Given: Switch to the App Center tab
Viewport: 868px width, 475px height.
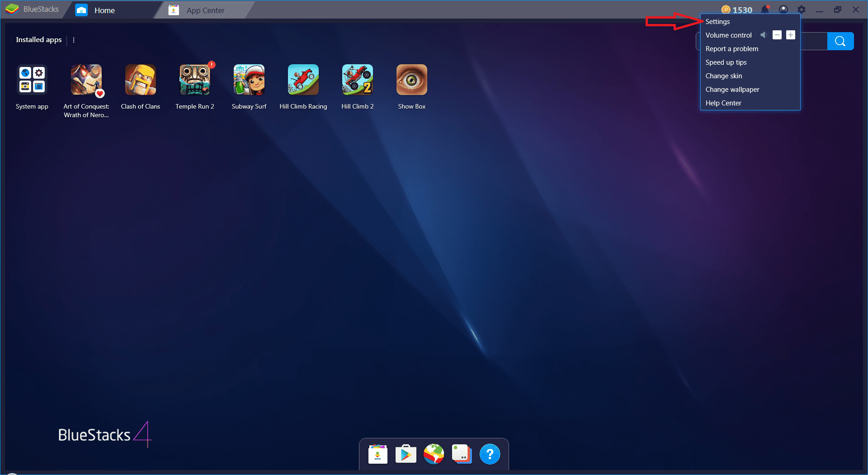Looking at the screenshot, I should tap(205, 10).
